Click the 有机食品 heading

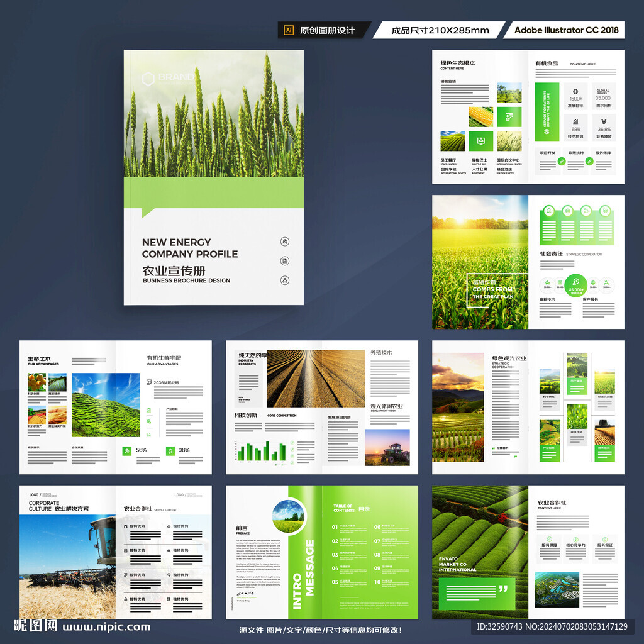(547, 63)
